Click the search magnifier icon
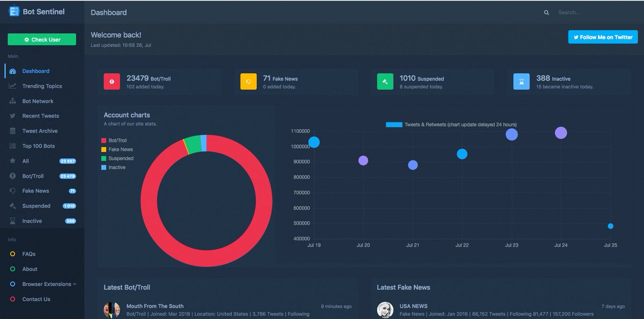644x319 pixels. coord(546,12)
